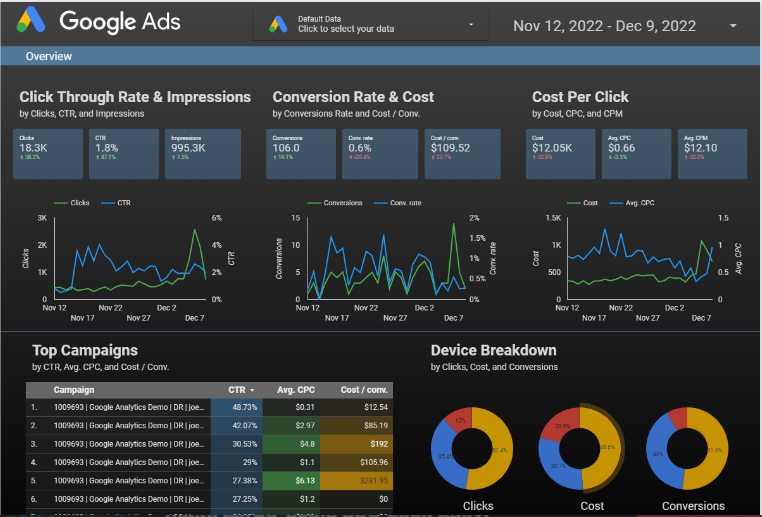Select the CTR 1.8% scorecard
The height and width of the screenshot is (517, 762).
coord(123,154)
